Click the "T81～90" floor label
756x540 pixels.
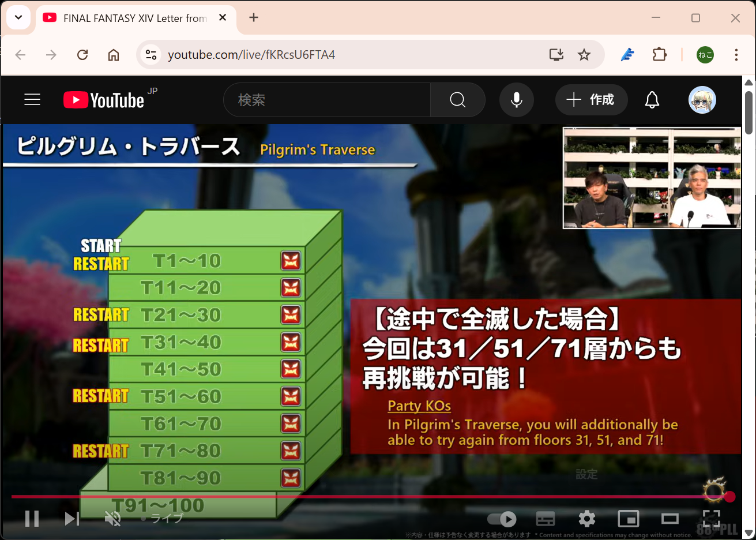181,478
